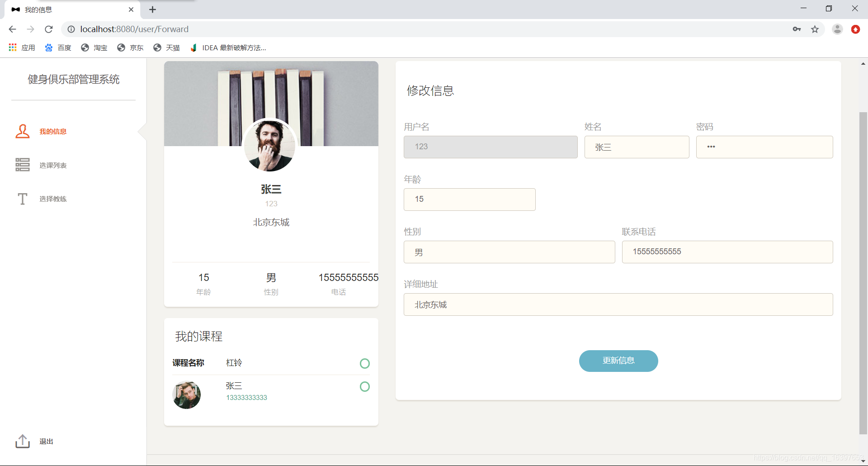
Task: Edit the 姓名 field with 张三
Action: click(x=637, y=147)
